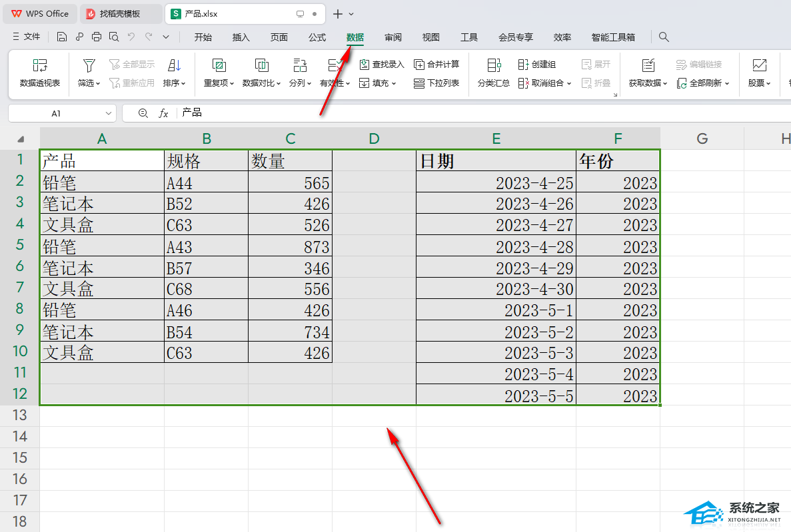Click the Name Box showing A1
The image size is (791, 532).
coord(55,113)
